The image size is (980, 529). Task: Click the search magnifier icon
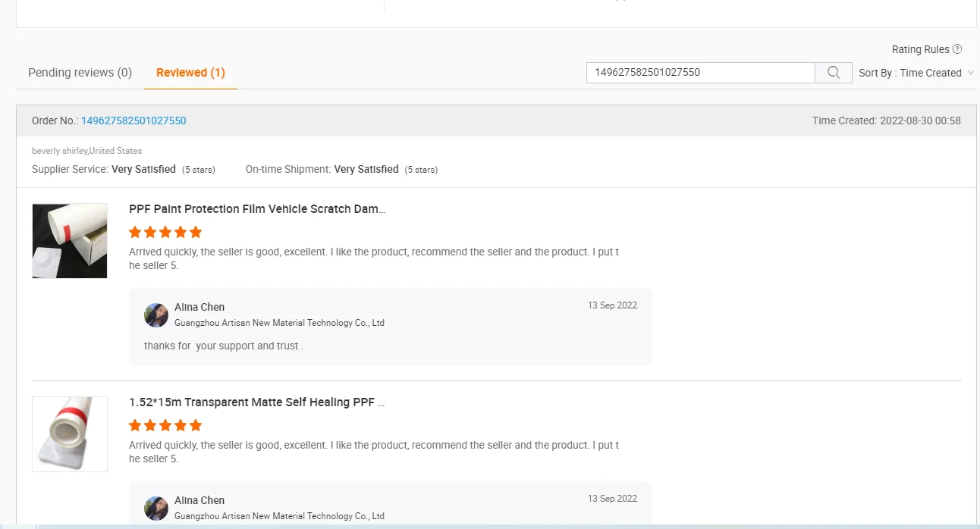[x=834, y=73]
